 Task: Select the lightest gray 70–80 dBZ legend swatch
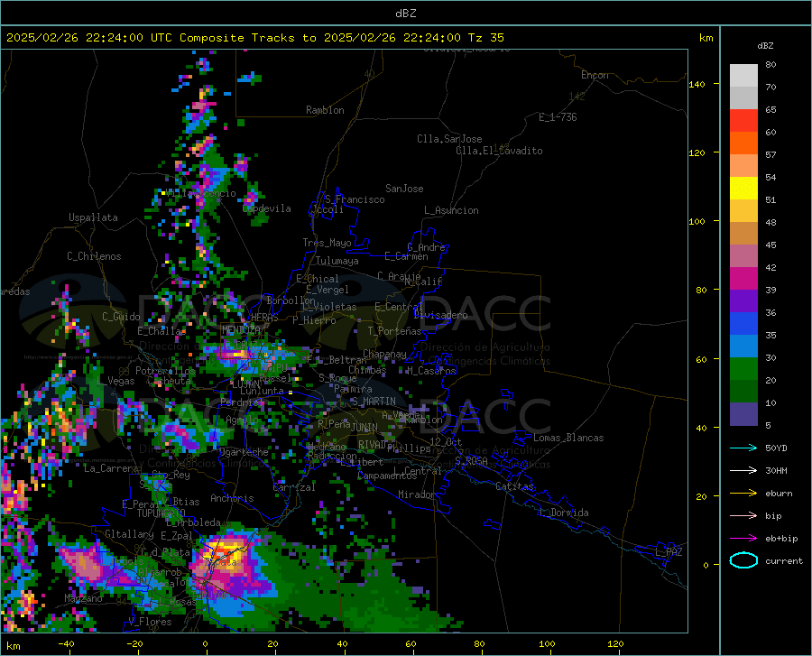[x=743, y=76]
